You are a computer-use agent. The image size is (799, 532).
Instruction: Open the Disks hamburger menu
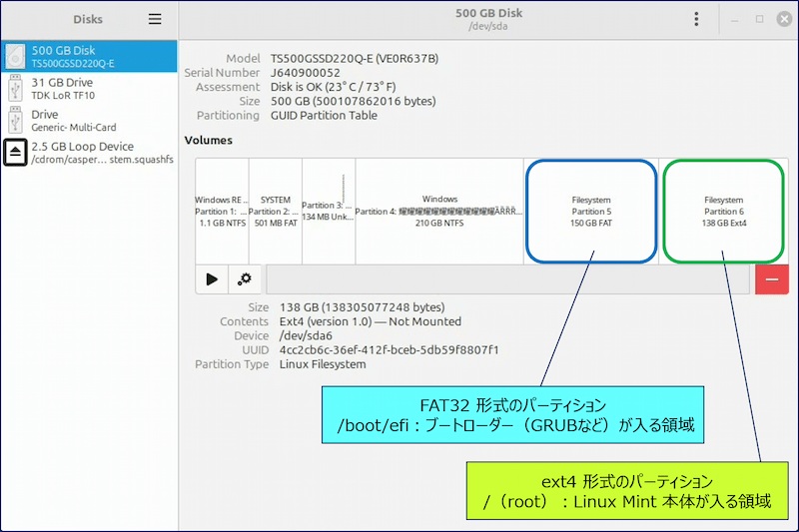coord(155,19)
